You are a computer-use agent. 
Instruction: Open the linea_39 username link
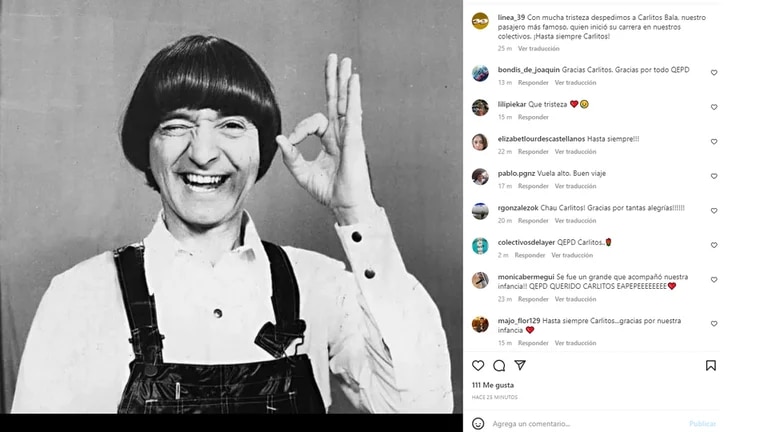click(x=514, y=17)
